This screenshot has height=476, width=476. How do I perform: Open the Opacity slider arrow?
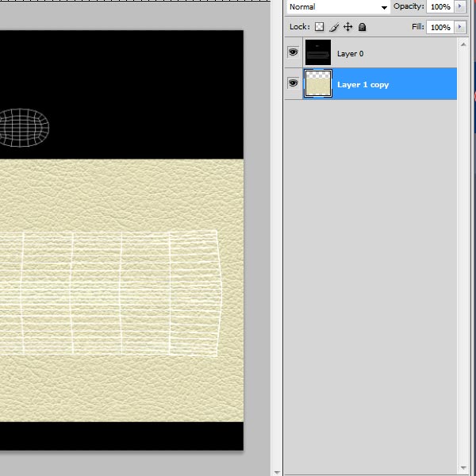point(460,6)
